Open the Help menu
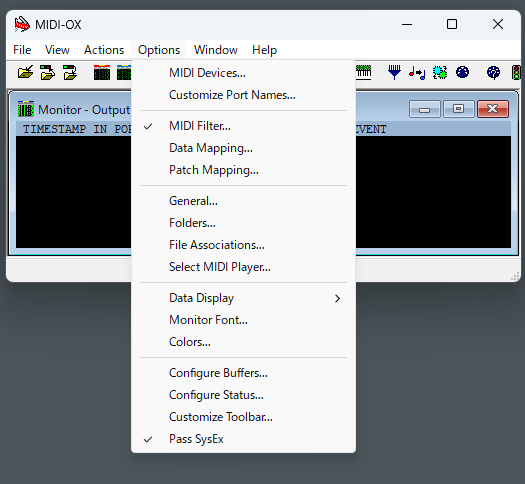Screen dimensions: 525x484 [264, 50]
